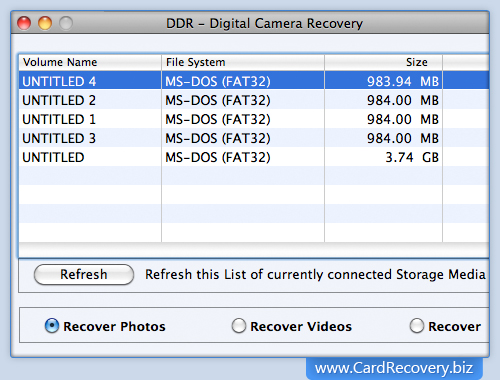This screenshot has height=380, width=500.
Task: Sort by the Size column header
Action: click(x=384, y=62)
